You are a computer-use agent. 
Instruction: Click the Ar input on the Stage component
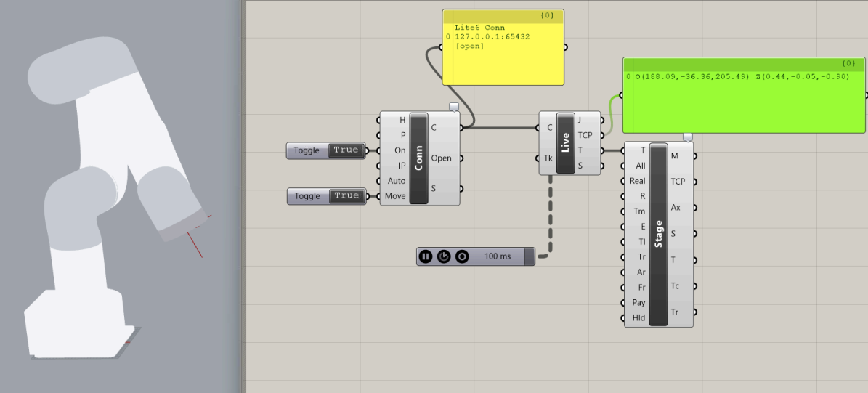click(641, 272)
